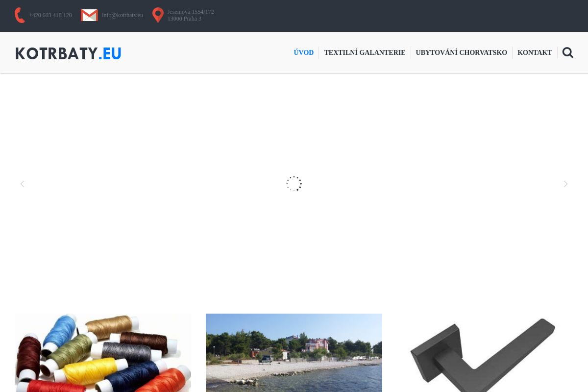This screenshot has height=392, width=588.
Task: Click the loading spinner in slider
Action: pyautogui.click(x=294, y=184)
